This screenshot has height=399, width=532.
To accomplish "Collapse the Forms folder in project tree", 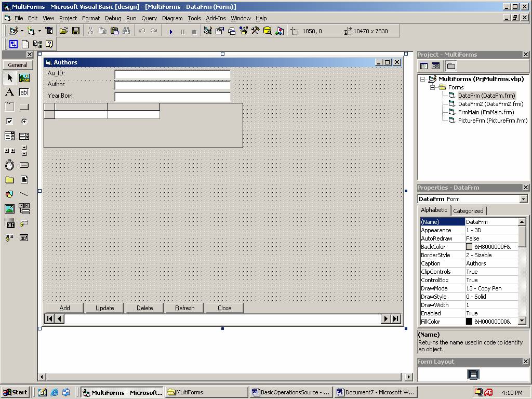I will (x=431, y=87).
